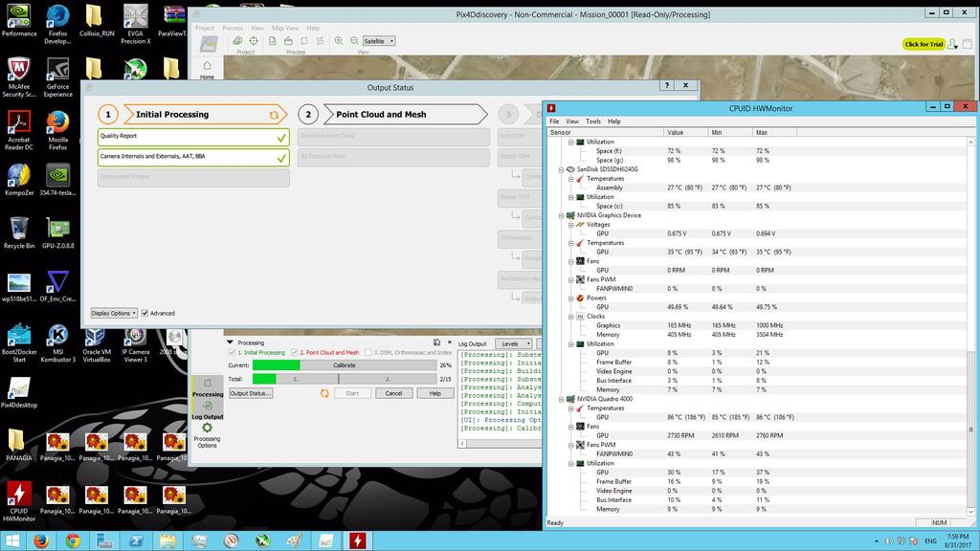
Task: Open the Oracle VM VirtualBox desktop icon
Action: tap(97, 343)
